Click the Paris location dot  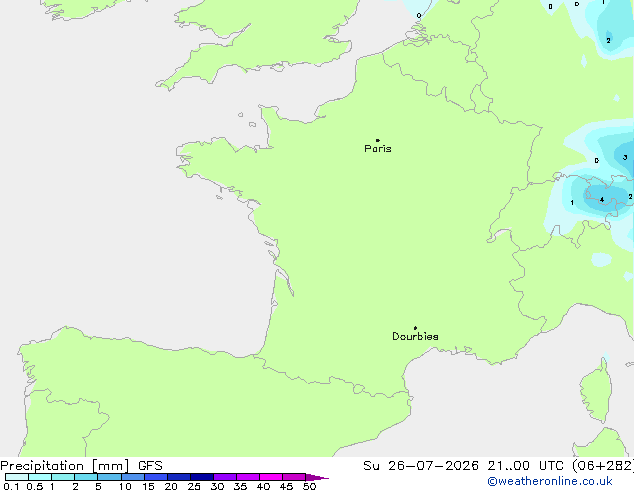(x=378, y=140)
